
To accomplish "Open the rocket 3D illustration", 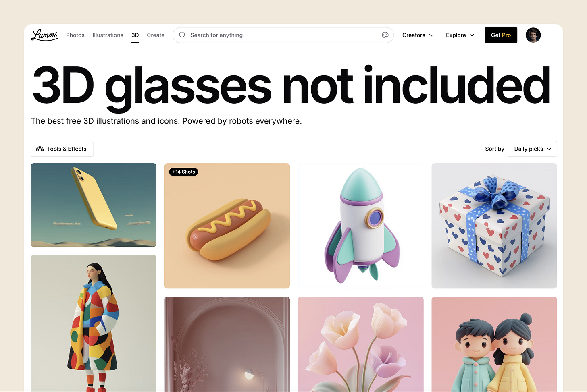I will (x=360, y=226).
